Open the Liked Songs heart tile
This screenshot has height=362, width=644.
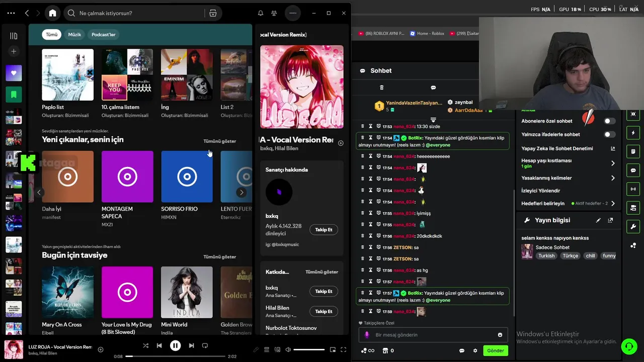pyautogui.click(x=14, y=73)
